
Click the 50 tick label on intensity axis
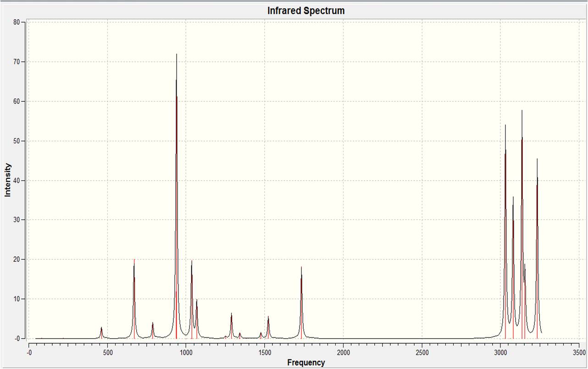coord(16,141)
